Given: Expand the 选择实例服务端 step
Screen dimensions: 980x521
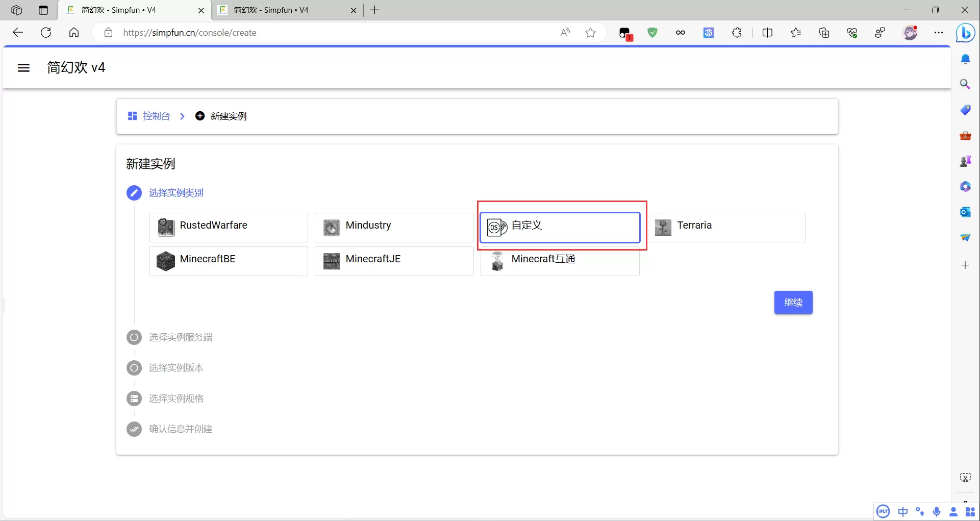Looking at the screenshot, I should pyautogui.click(x=180, y=337).
